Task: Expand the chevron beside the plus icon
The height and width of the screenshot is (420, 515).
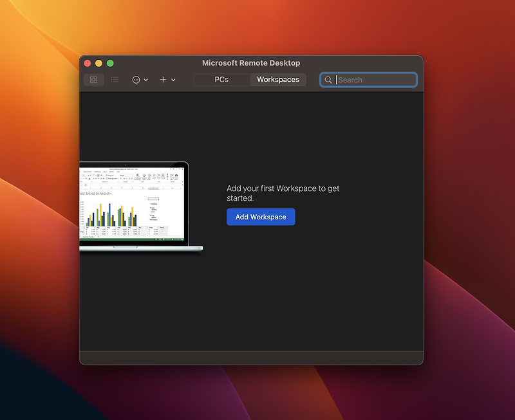Action: click(173, 80)
